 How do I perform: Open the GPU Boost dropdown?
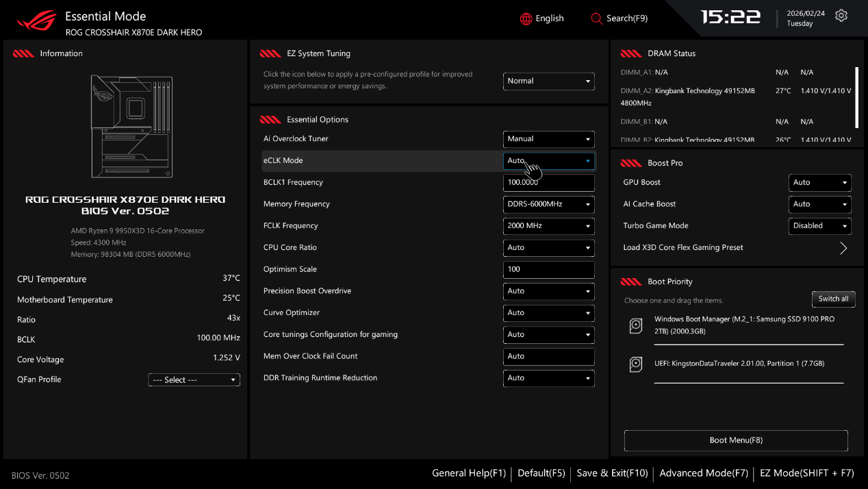(819, 183)
